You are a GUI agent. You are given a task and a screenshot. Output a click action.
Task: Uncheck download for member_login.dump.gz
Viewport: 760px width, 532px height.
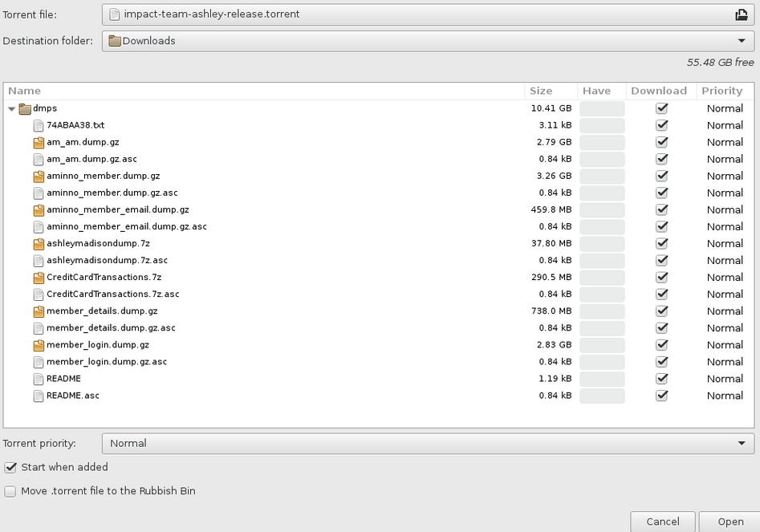pos(661,344)
